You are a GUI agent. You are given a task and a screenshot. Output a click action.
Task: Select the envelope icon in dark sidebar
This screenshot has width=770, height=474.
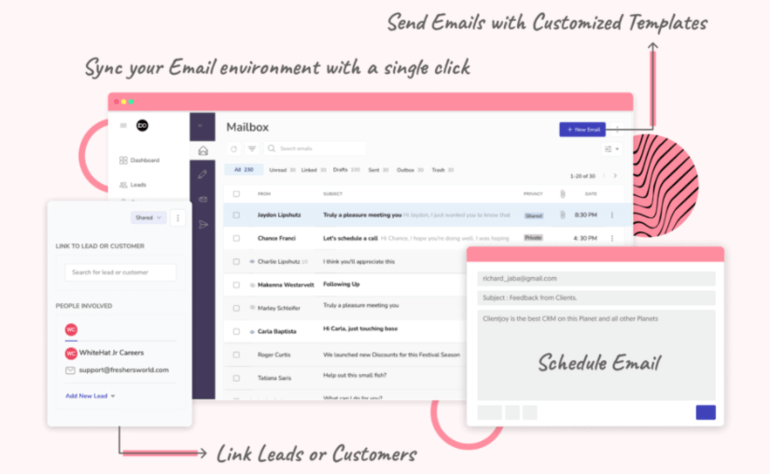(203, 199)
